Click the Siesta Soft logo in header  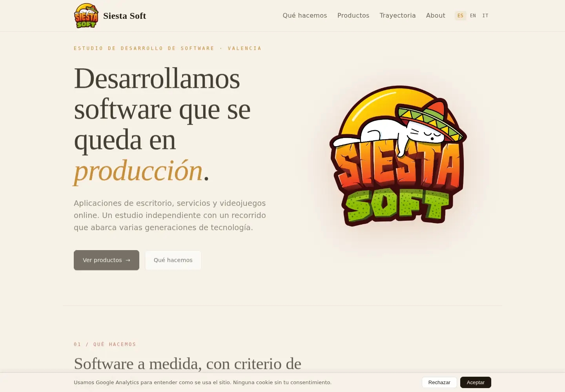coord(86,16)
